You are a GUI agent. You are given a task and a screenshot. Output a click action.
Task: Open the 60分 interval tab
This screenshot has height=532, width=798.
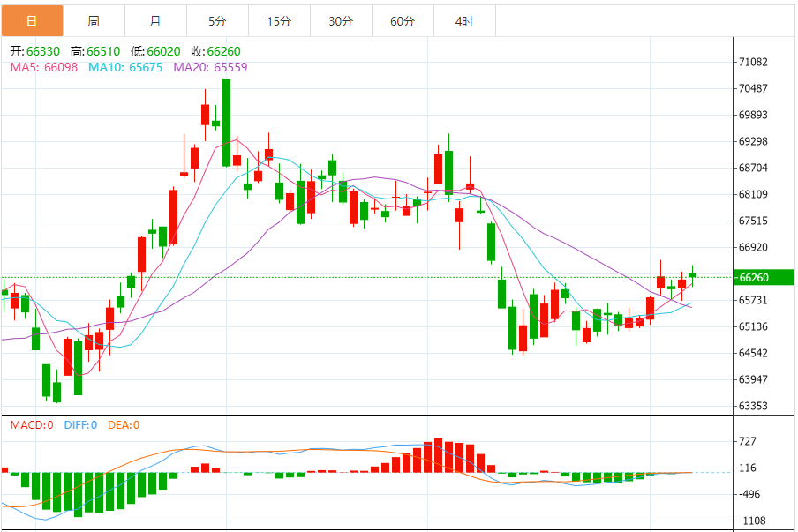click(x=403, y=21)
